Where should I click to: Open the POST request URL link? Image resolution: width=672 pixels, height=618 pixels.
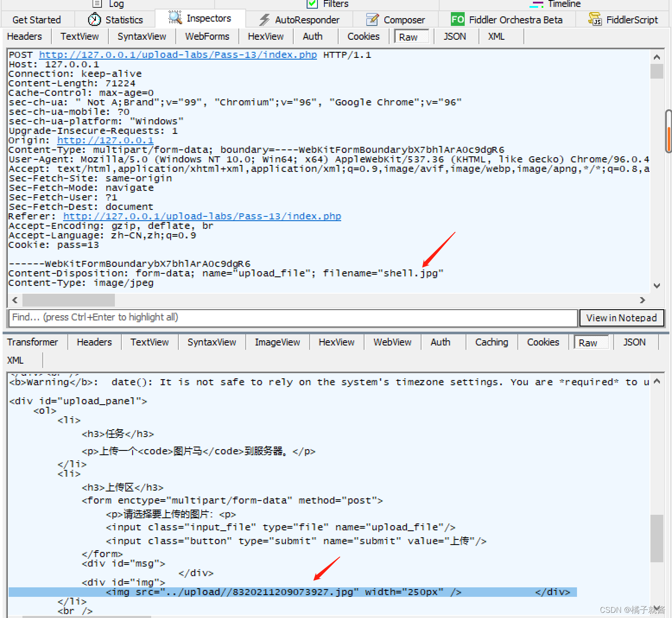(x=178, y=55)
